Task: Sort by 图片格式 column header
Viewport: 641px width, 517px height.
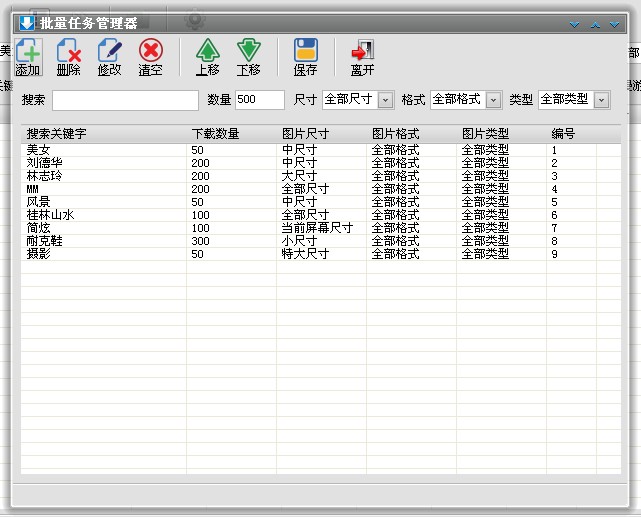Action: (x=412, y=134)
